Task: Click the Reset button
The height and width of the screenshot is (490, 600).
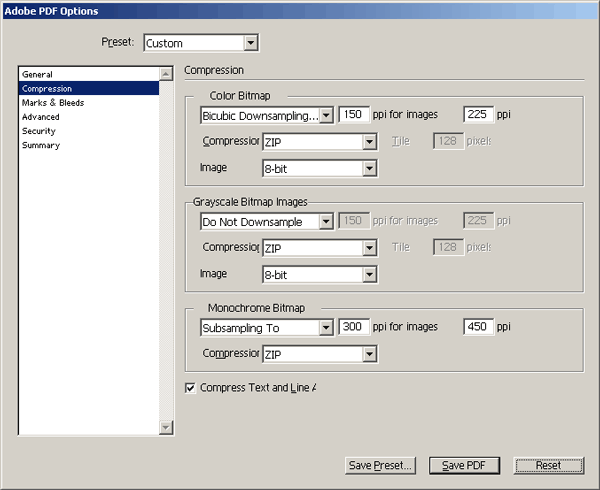Action: pos(549,466)
